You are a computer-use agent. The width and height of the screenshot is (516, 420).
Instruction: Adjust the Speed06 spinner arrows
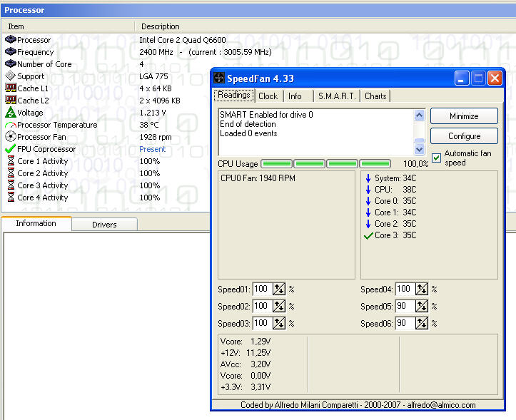422,323
